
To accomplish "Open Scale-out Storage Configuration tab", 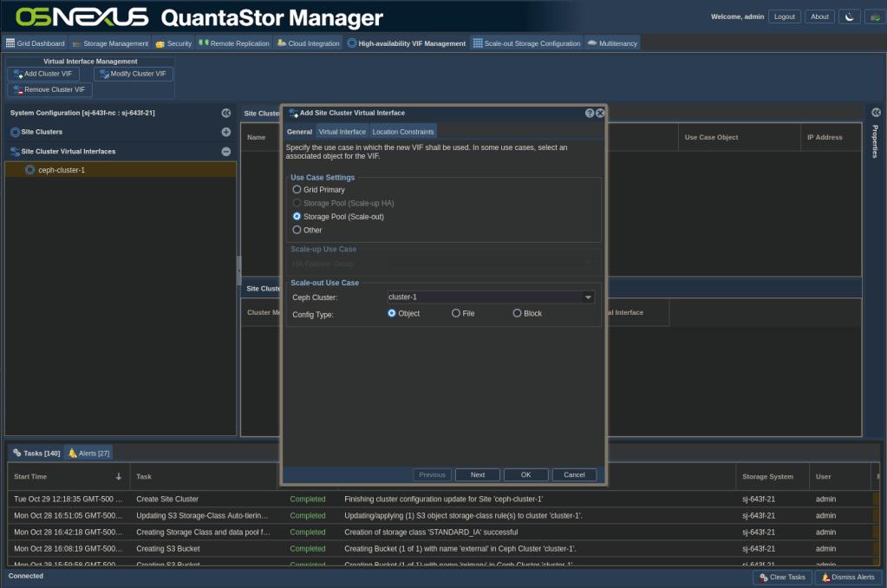I will (x=526, y=42).
